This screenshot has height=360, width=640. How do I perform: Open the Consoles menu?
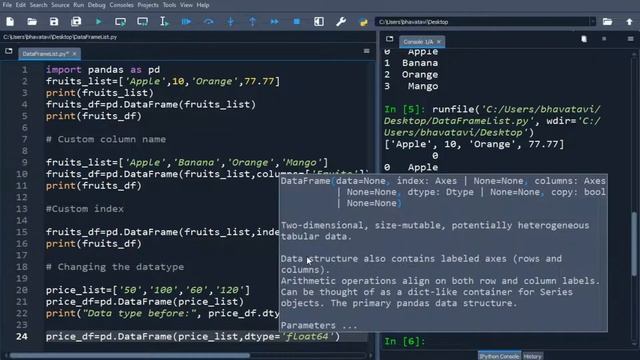pyautogui.click(x=121, y=5)
